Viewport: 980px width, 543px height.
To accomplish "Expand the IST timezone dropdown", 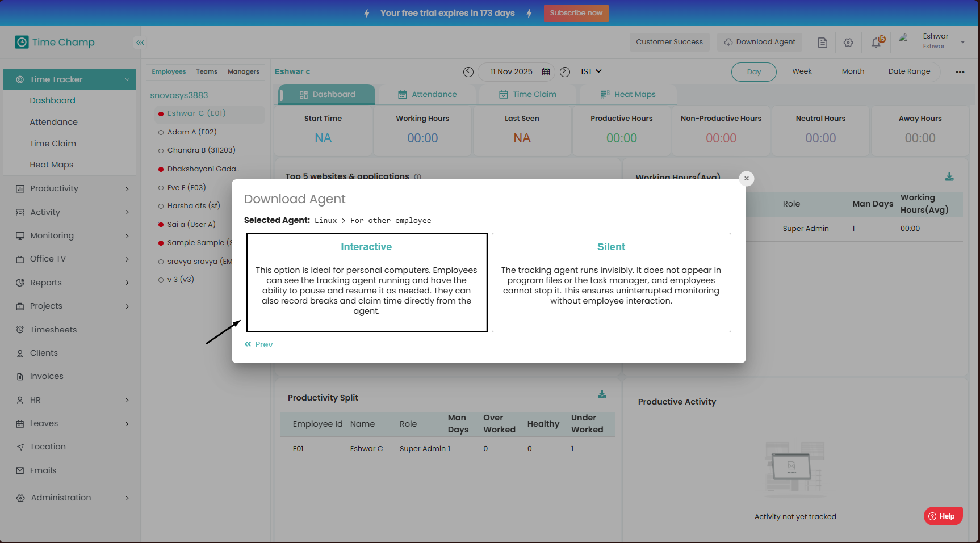I will point(591,71).
